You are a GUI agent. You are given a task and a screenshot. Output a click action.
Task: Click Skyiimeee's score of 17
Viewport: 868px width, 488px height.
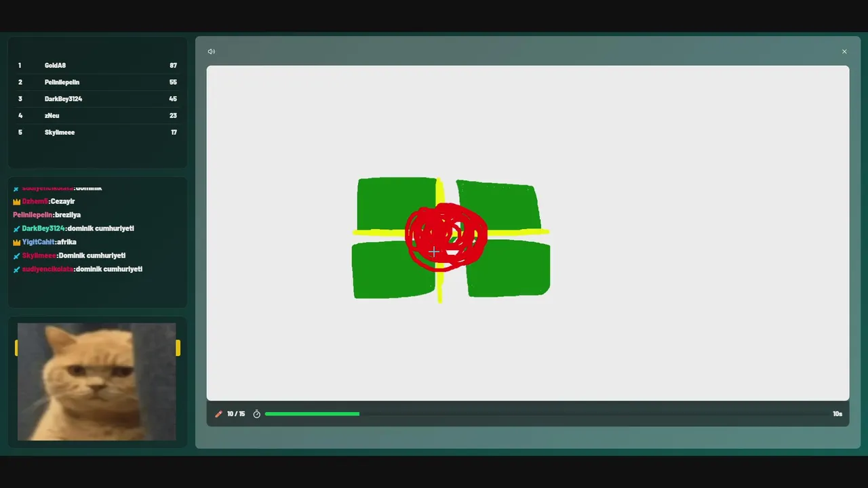pos(174,132)
